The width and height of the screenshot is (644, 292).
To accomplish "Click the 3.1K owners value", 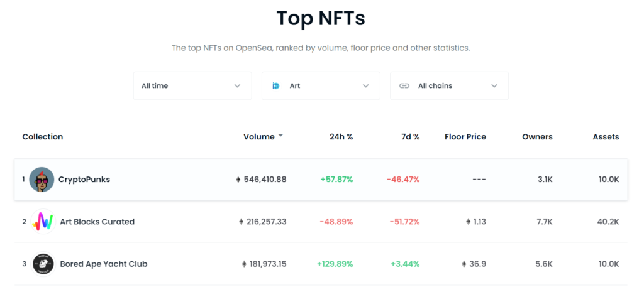I will coord(546,180).
